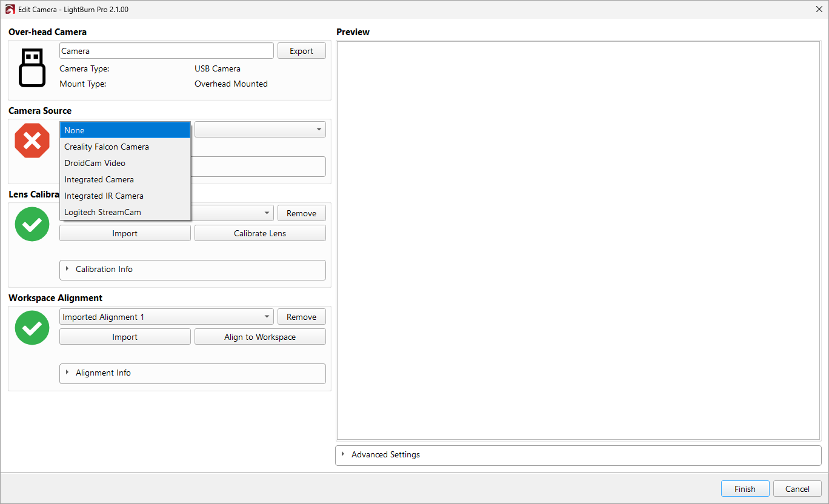Click the LightBurn logo in title bar
This screenshot has height=504, width=829.
click(10, 10)
